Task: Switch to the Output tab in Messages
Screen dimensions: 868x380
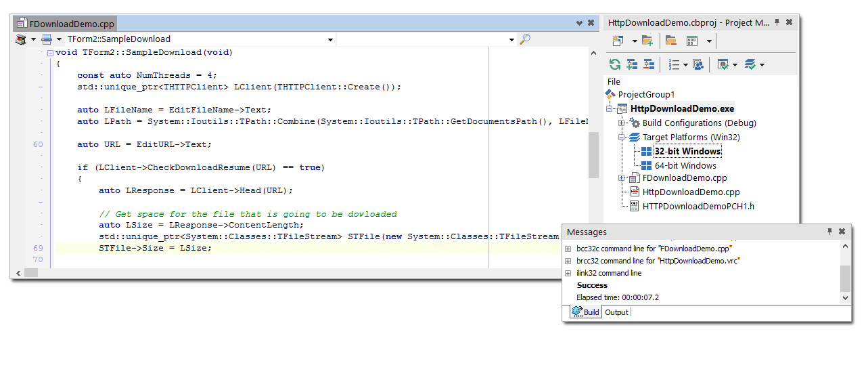Action: pos(616,312)
